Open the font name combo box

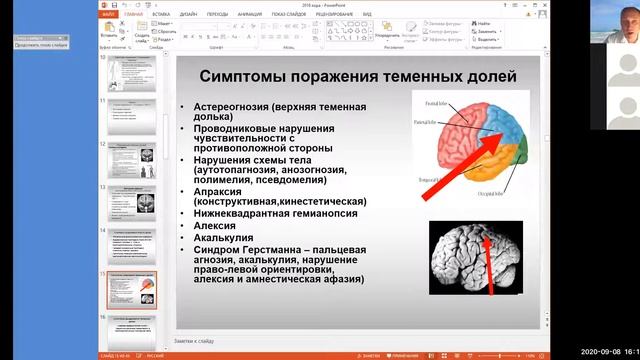coord(200,27)
